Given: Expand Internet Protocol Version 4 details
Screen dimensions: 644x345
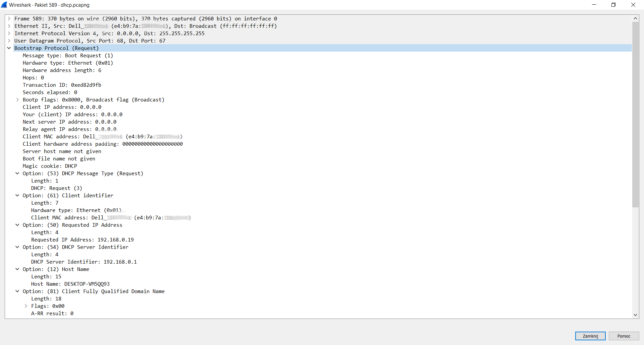Looking at the screenshot, I should 9,33.
